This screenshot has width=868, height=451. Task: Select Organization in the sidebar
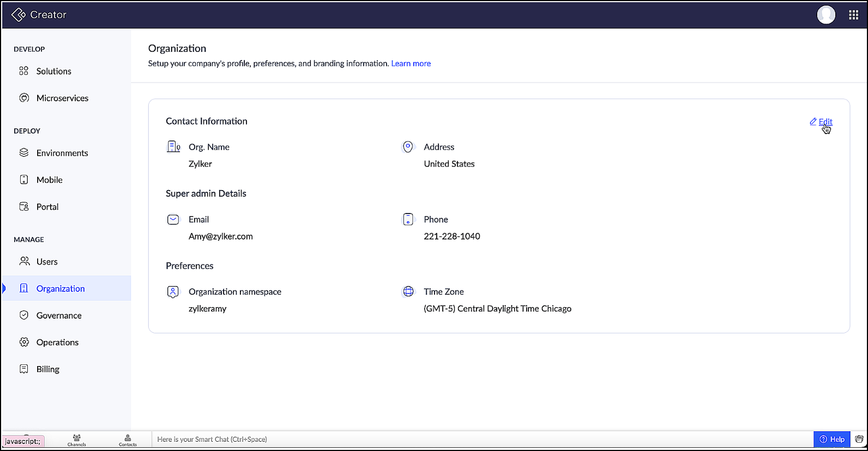click(61, 289)
